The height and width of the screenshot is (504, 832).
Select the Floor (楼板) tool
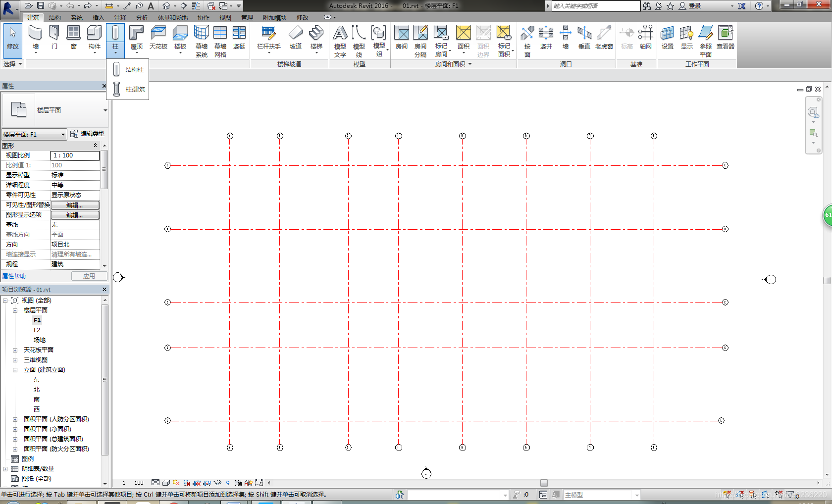click(x=180, y=38)
